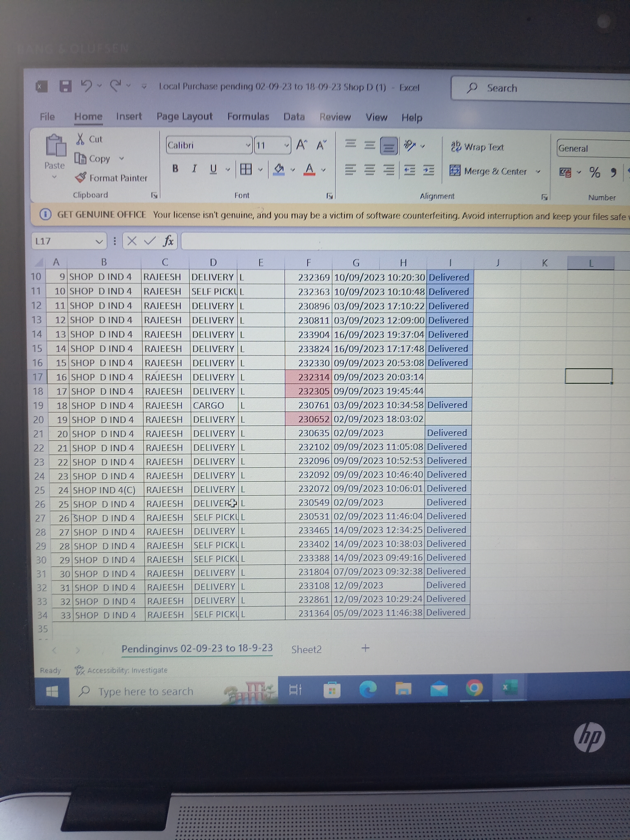Click Accessibility: Investigate in status bar
Screen dimensions: 630x840
tap(121, 670)
